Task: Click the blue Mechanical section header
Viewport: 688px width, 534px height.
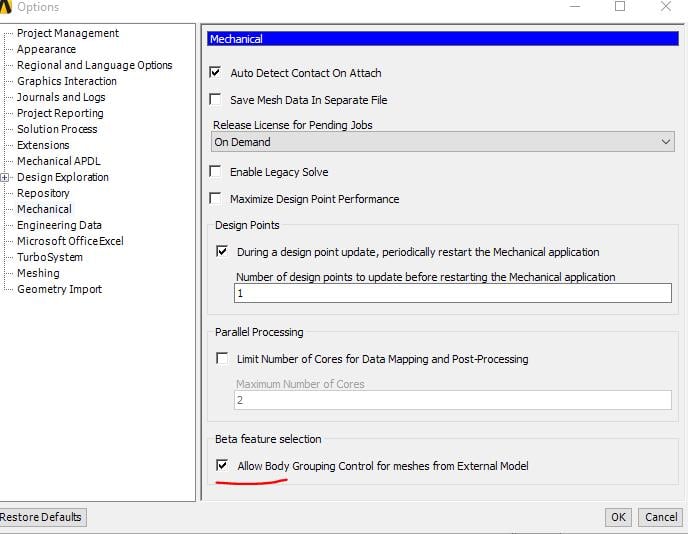Action: (443, 39)
